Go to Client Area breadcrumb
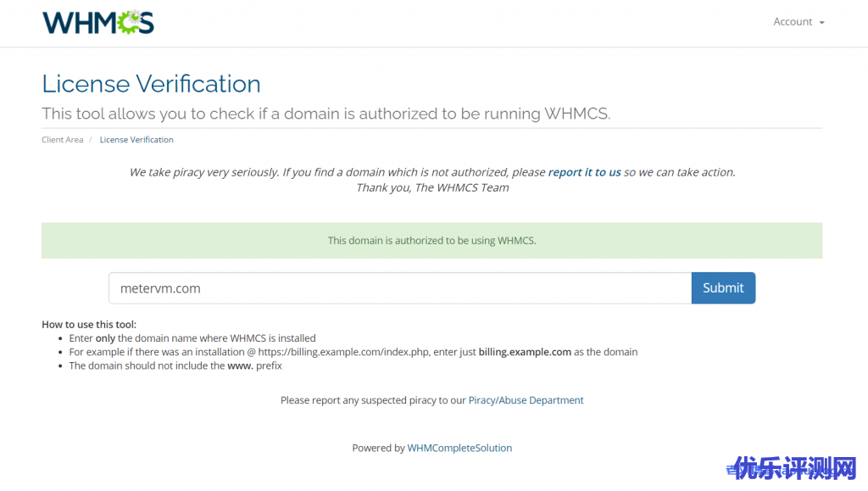Screen dimensions: 868x491 coord(63,139)
